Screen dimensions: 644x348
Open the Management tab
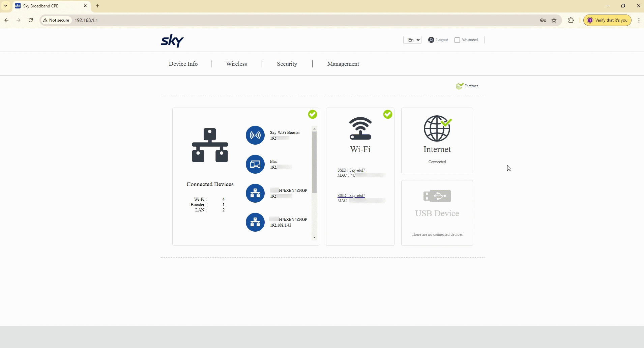343,64
